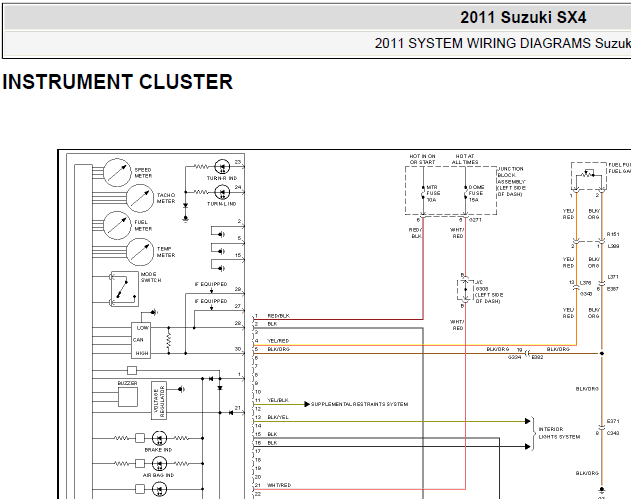Click the fuel meter gauge symbol

[x=117, y=225]
